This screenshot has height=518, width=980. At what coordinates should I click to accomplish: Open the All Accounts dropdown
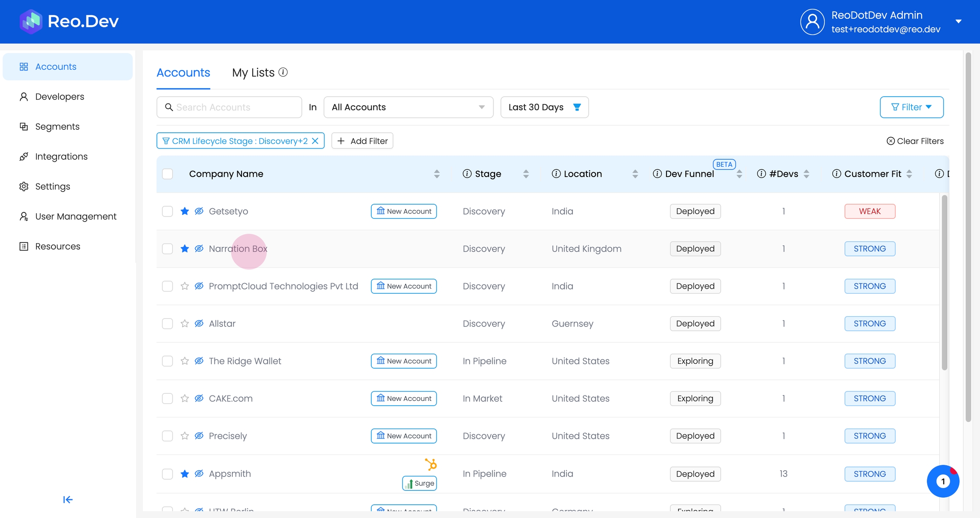coord(408,107)
